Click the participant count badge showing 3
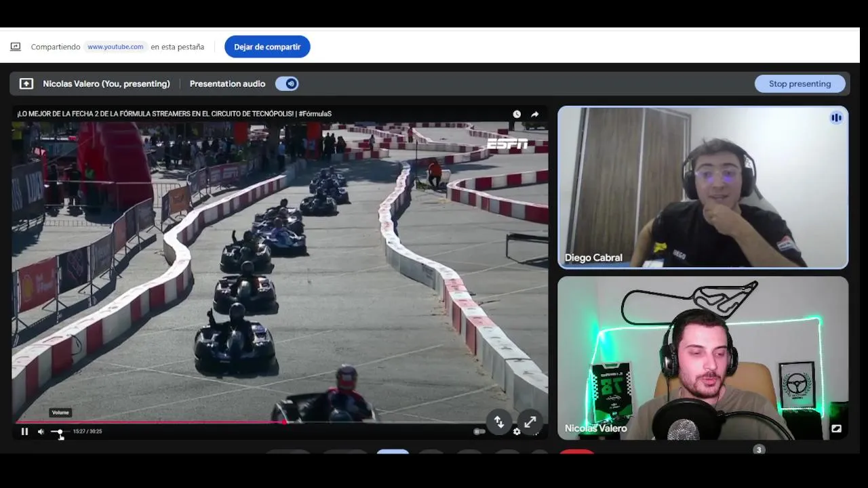 [759, 450]
